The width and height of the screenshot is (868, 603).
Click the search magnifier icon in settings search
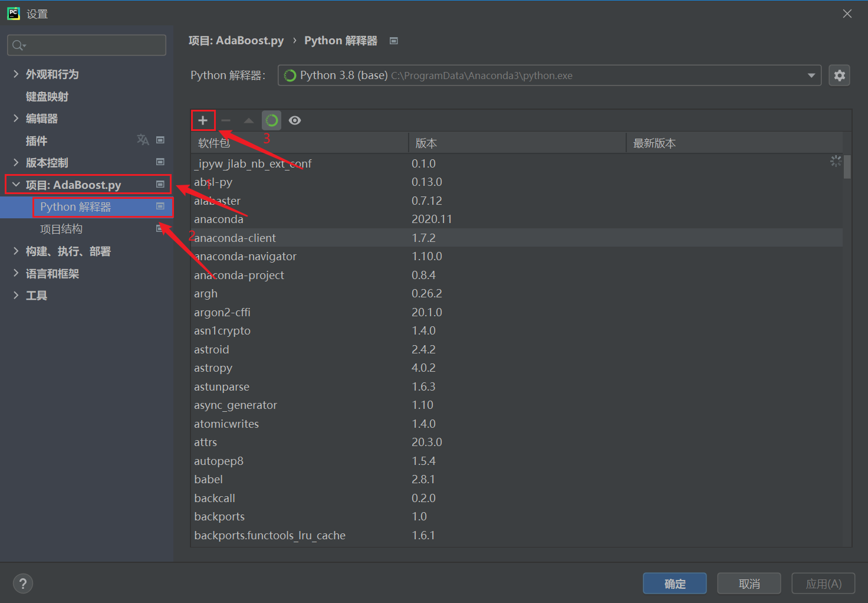click(x=19, y=45)
